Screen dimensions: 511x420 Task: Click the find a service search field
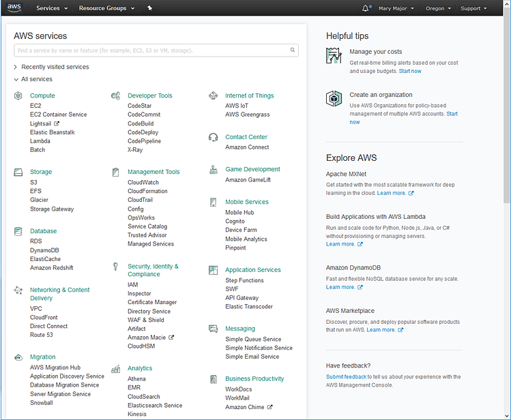pos(156,50)
